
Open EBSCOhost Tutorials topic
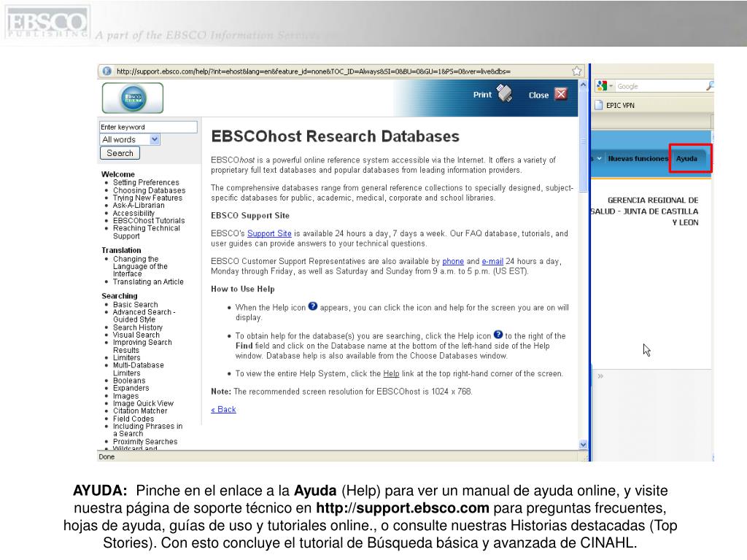(149, 220)
